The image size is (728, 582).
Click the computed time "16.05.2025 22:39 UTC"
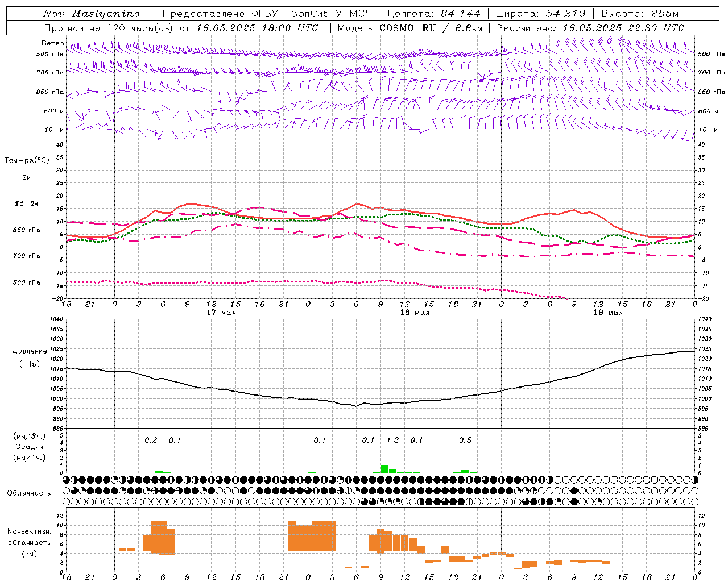point(623,28)
